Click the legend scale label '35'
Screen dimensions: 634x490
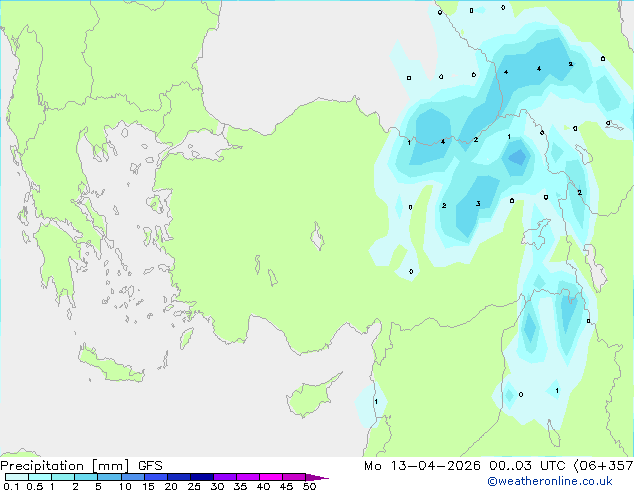pos(240,486)
